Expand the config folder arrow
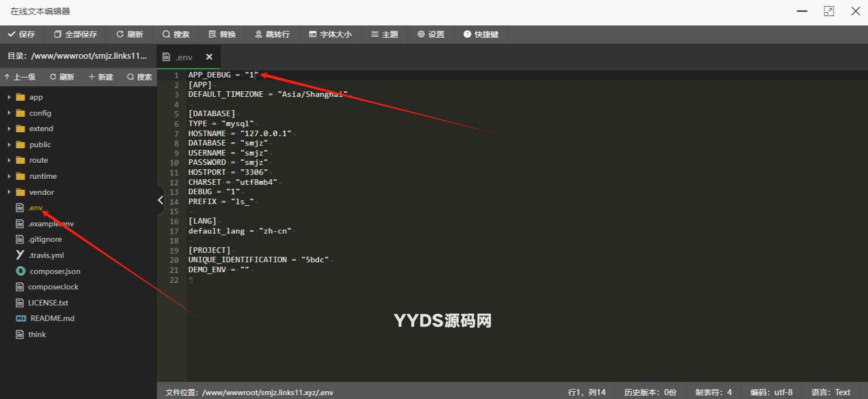The width and height of the screenshot is (868, 399). [x=9, y=113]
